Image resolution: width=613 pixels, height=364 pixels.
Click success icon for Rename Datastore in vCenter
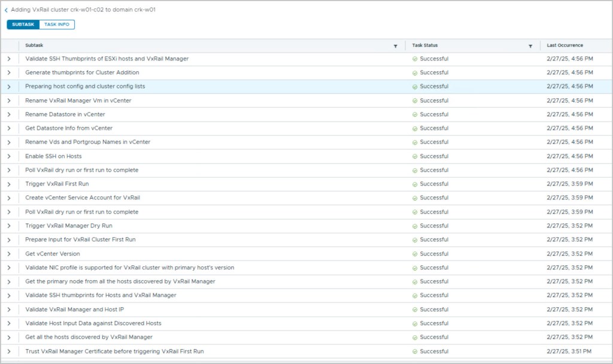415,114
